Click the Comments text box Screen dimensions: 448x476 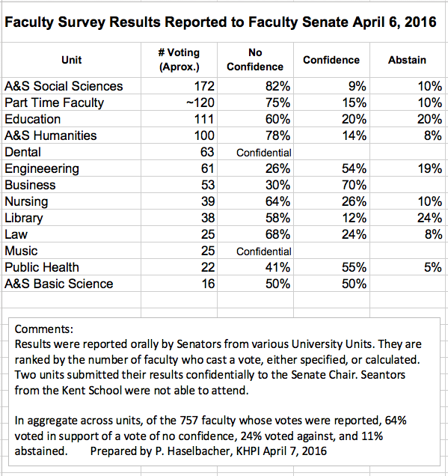pyautogui.click(x=224, y=391)
